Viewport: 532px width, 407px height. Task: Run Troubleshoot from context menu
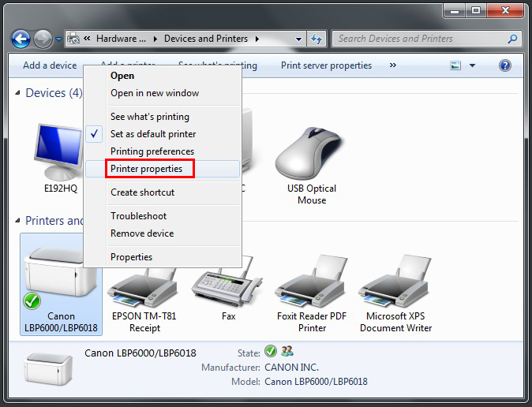163,216
